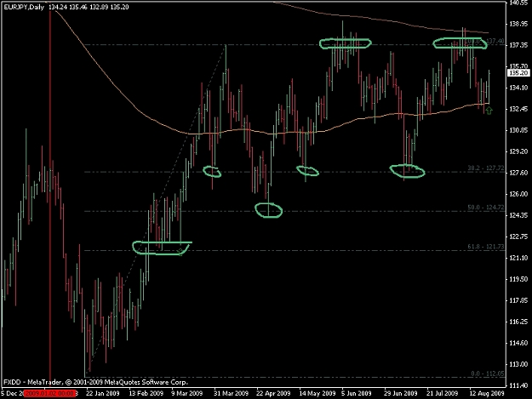Viewport: 532px width, 399px height.
Task: Click the Fibonacci label 61.8 - 121.73
Action: 486,247
